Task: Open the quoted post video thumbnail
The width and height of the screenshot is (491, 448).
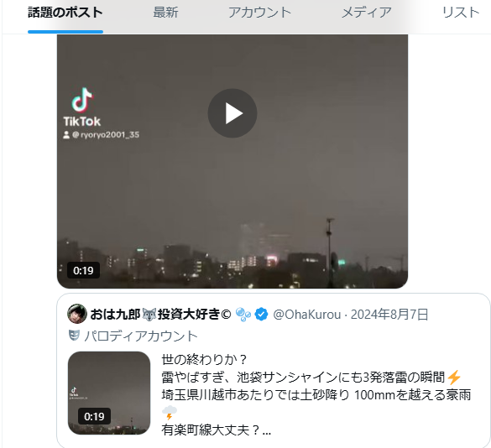Action: click(x=109, y=393)
